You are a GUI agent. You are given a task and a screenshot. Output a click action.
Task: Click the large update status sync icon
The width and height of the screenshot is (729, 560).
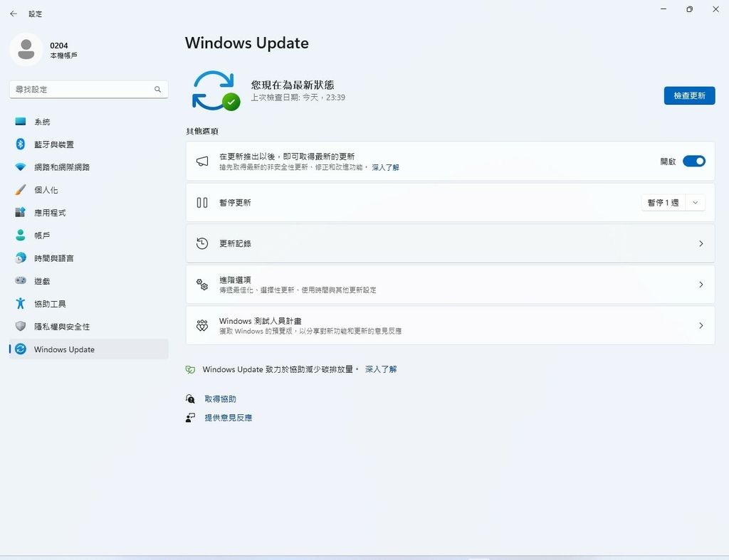pos(216,90)
